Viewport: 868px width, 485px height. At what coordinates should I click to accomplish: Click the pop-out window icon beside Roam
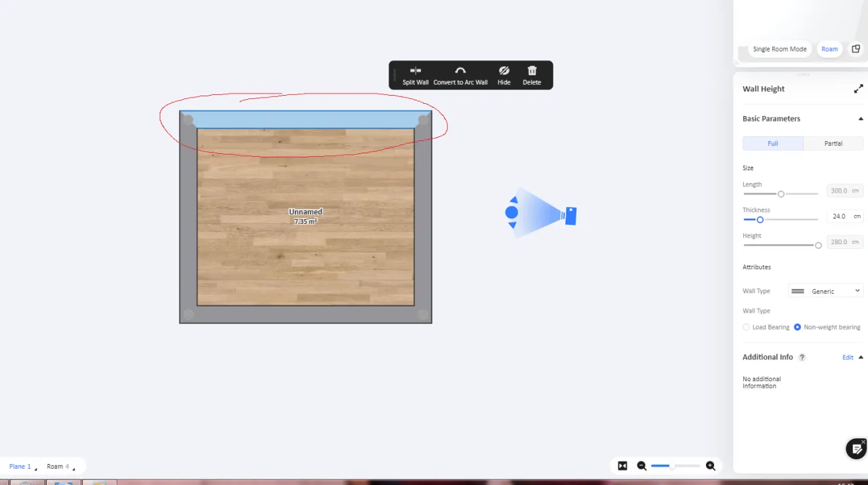(x=856, y=49)
